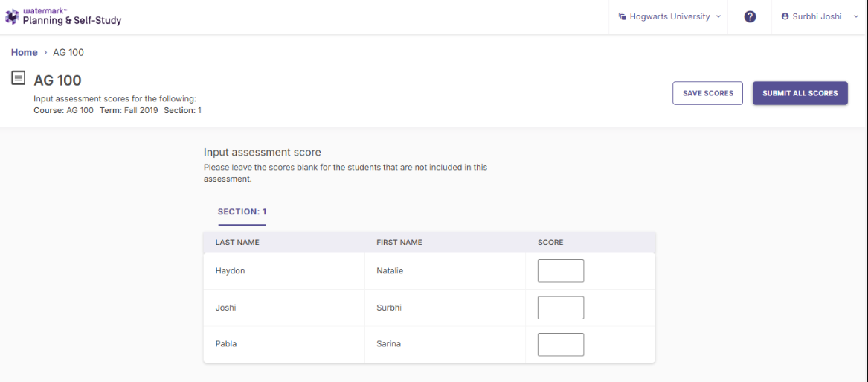Select the Section: 1 tab
Image resolution: width=868 pixels, height=382 pixels.
pos(242,212)
